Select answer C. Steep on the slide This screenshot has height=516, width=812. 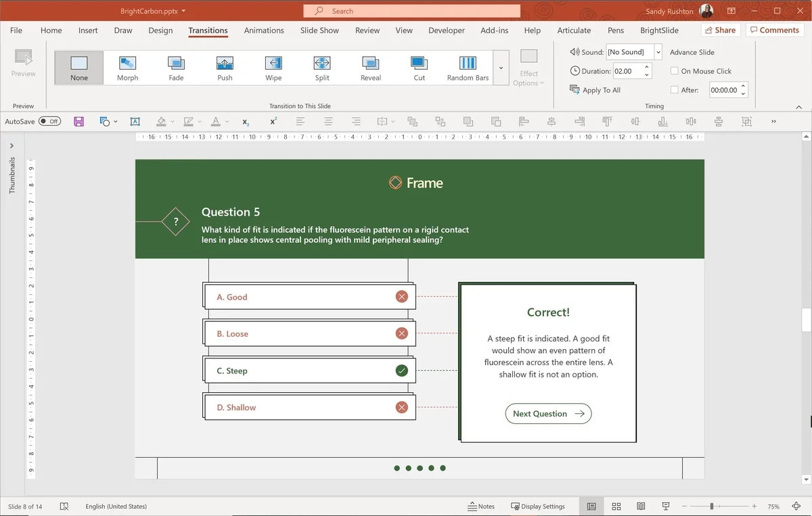tap(309, 371)
